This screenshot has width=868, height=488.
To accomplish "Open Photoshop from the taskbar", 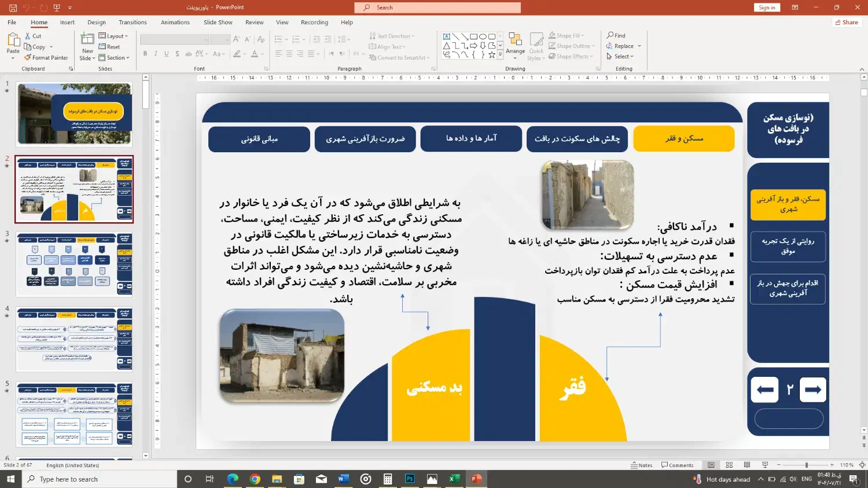I will click(x=410, y=479).
